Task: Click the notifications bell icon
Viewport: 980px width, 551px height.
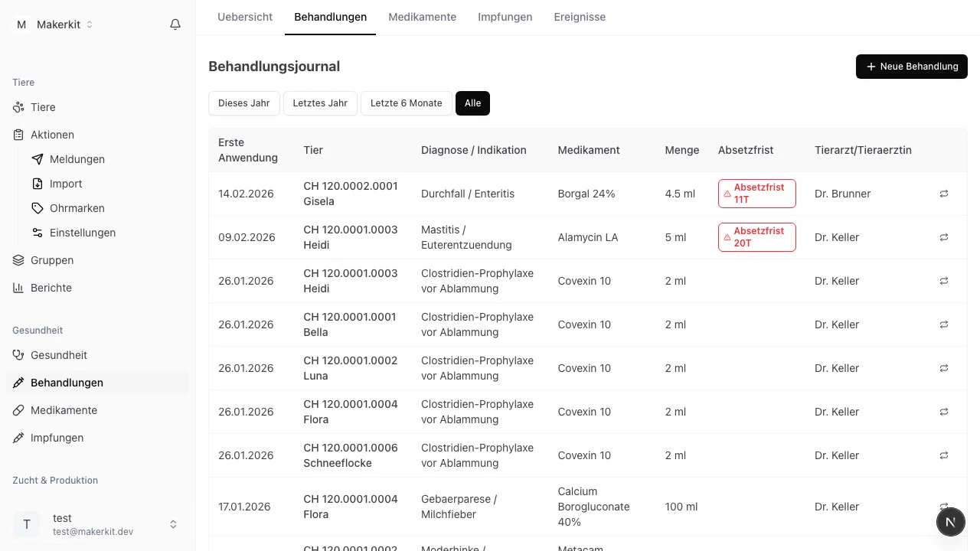Action: pos(175,24)
